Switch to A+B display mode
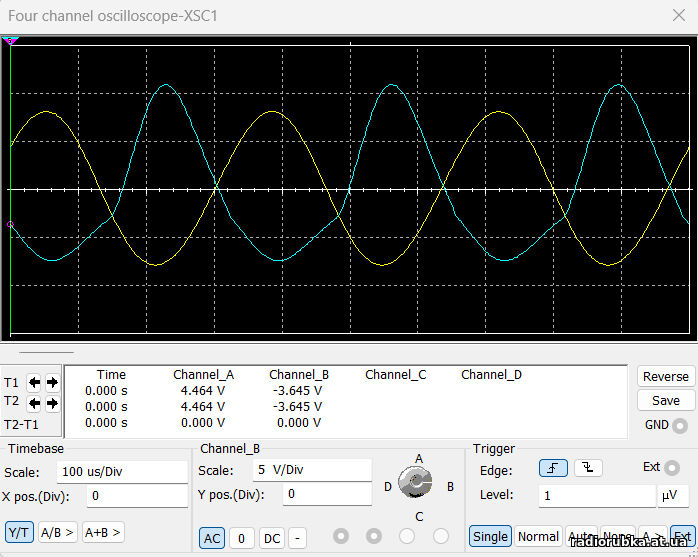This screenshot has height=557, width=698. [103, 533]
